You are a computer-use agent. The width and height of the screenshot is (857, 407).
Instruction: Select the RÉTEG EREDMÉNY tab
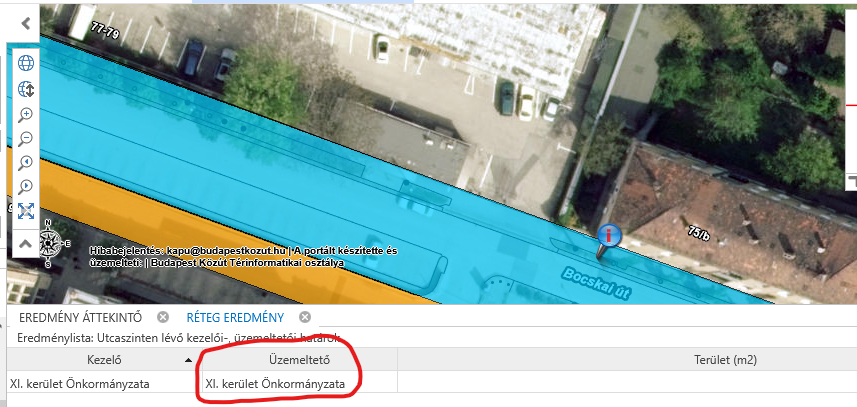(235, 317)
